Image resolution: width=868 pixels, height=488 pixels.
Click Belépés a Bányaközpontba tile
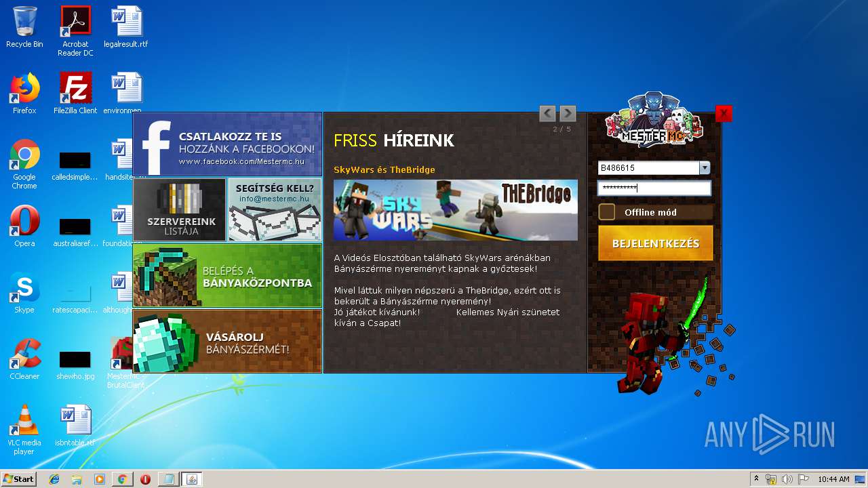pyautogui.click(x=227, y=275)
